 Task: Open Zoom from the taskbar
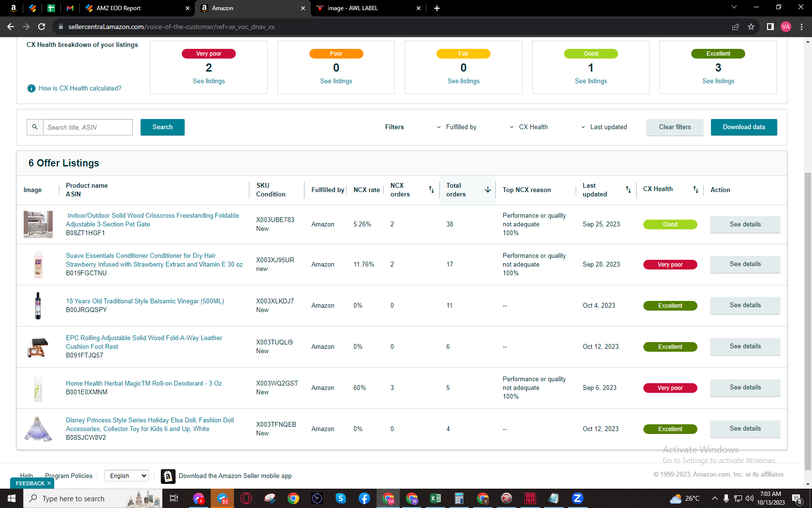point(578,498)
